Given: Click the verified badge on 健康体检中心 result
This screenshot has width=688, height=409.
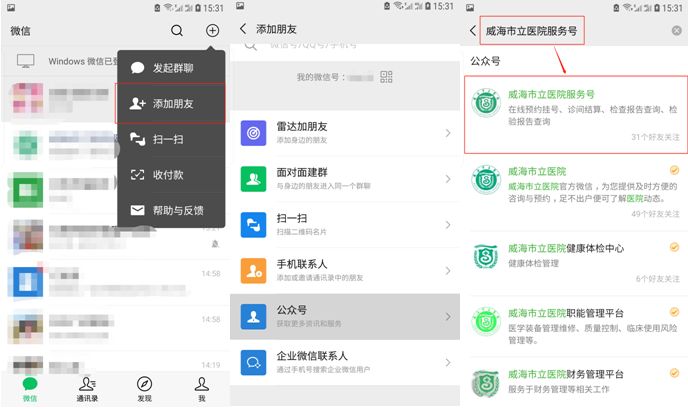Looking at the screenshot, I should [674, 247].
